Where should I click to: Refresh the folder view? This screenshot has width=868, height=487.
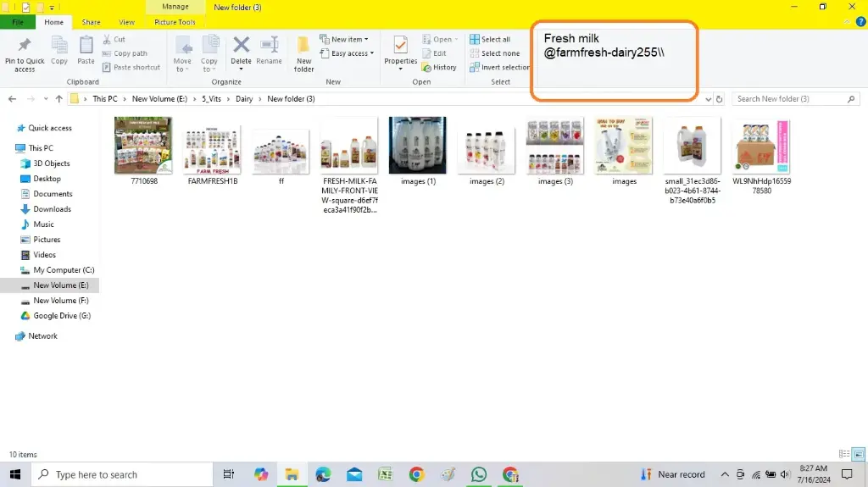tap(719, 99)
